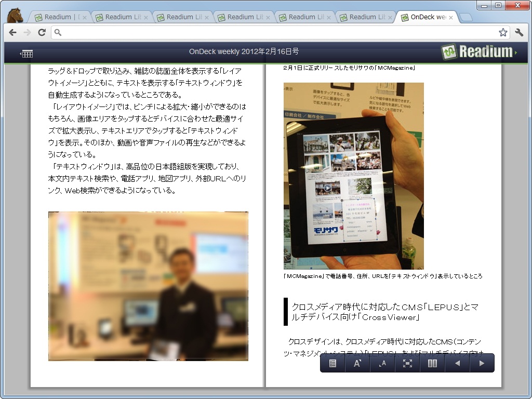The width and height of the screenshot is (532, 399).
Task: Switch to two-page spread view
Action: pos(432,363)
